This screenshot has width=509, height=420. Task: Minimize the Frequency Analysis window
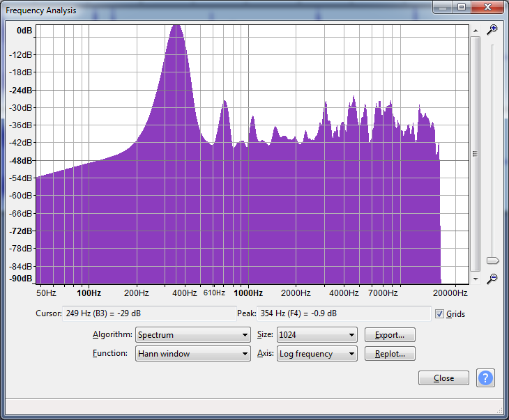[443, 7]
